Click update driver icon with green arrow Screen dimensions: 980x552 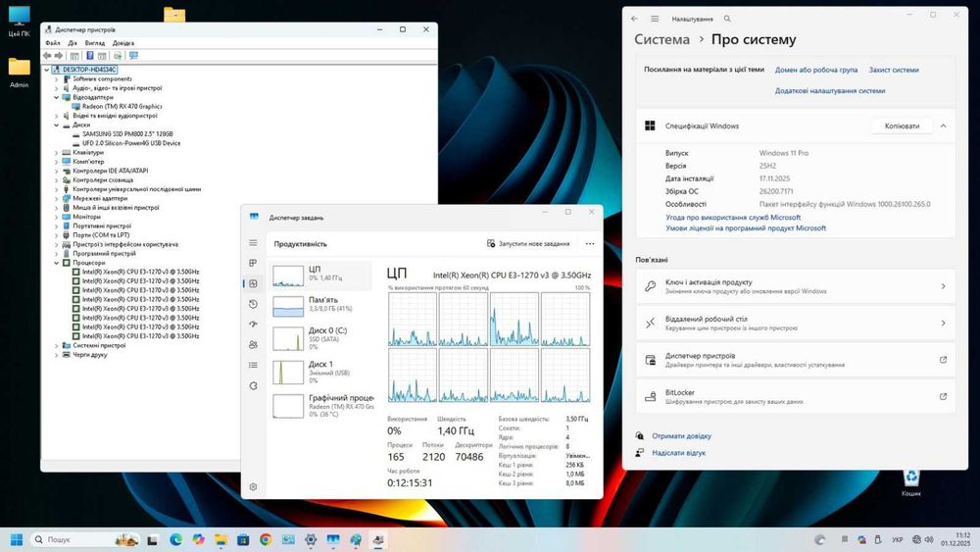click(x=118, y=56)
